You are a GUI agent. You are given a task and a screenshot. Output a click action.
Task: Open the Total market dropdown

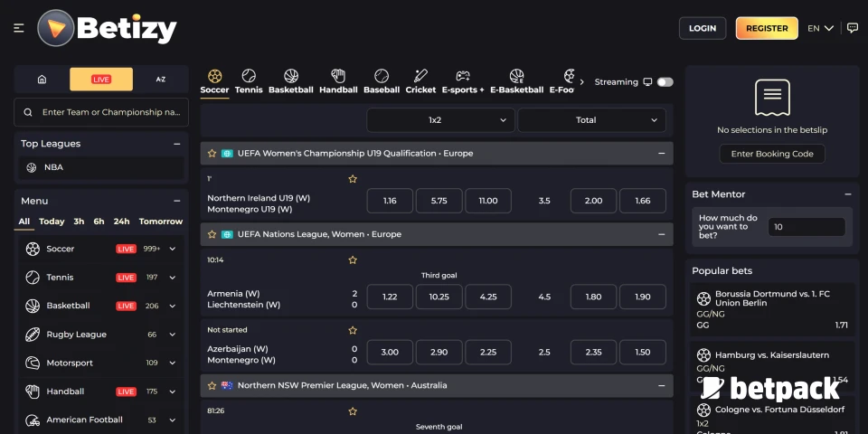tap(591, 120)
